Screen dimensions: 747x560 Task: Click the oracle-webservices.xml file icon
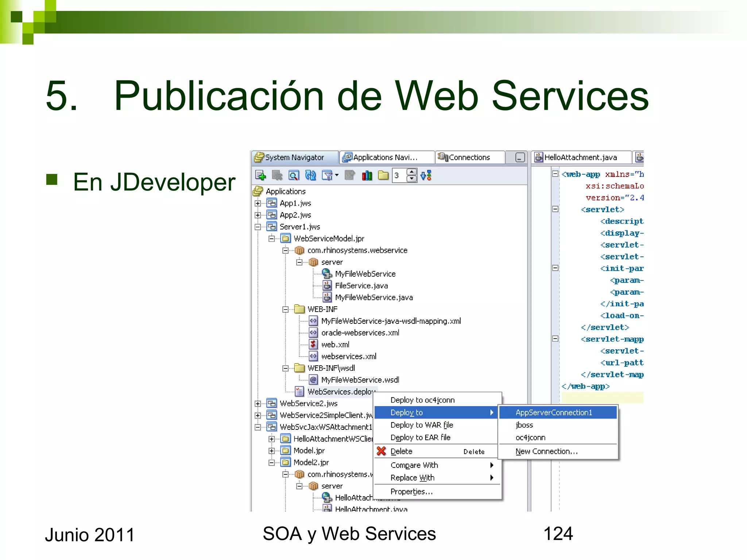[x=313, y=333]
